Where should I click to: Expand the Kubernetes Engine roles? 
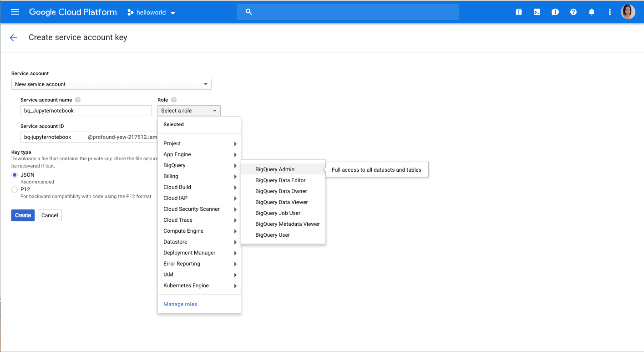pos(199,286)
